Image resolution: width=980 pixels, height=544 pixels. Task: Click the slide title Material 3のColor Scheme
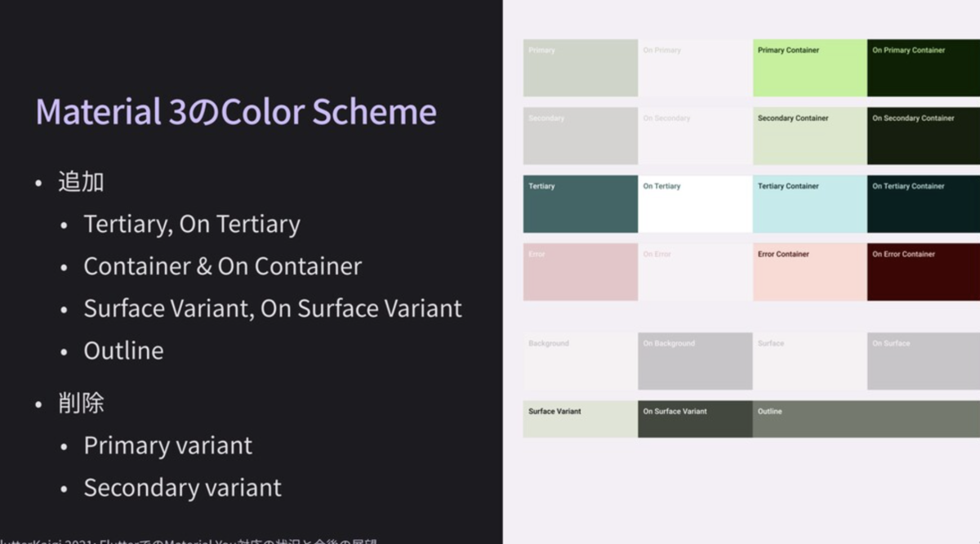click(x=236, y=112)
